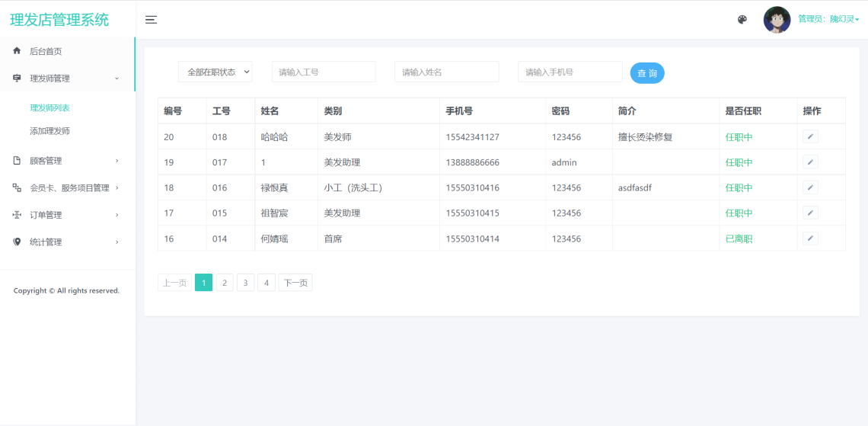Click the 手机号 column header
The width and height of the screenshot is (868, 426).
(459, 111)
